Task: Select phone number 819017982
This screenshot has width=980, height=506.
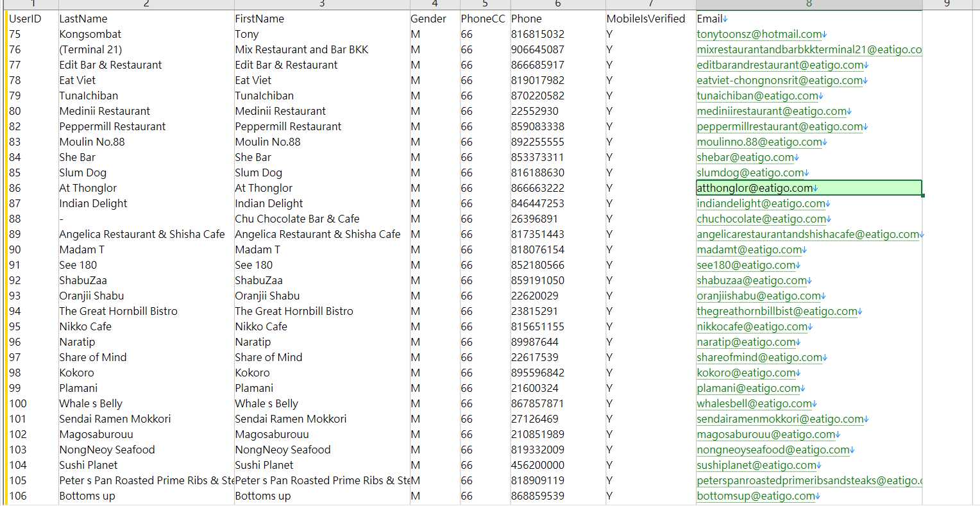Action: [558, 80]
